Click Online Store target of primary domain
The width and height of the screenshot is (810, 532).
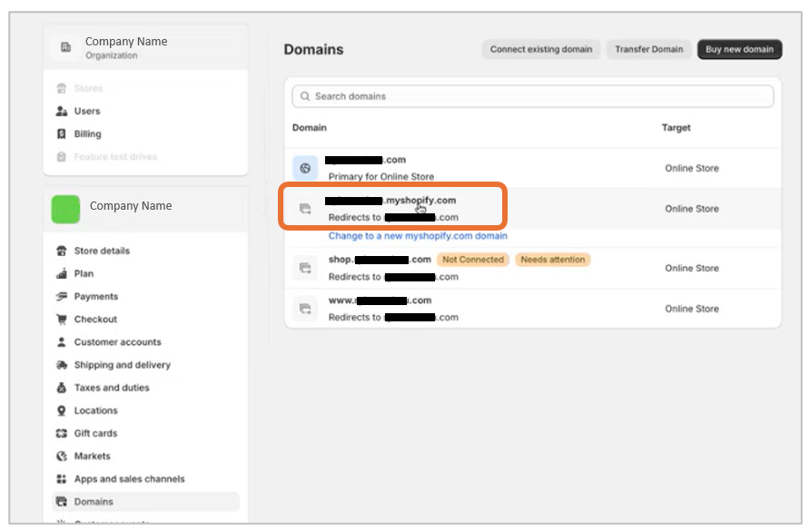click(692, 168)
